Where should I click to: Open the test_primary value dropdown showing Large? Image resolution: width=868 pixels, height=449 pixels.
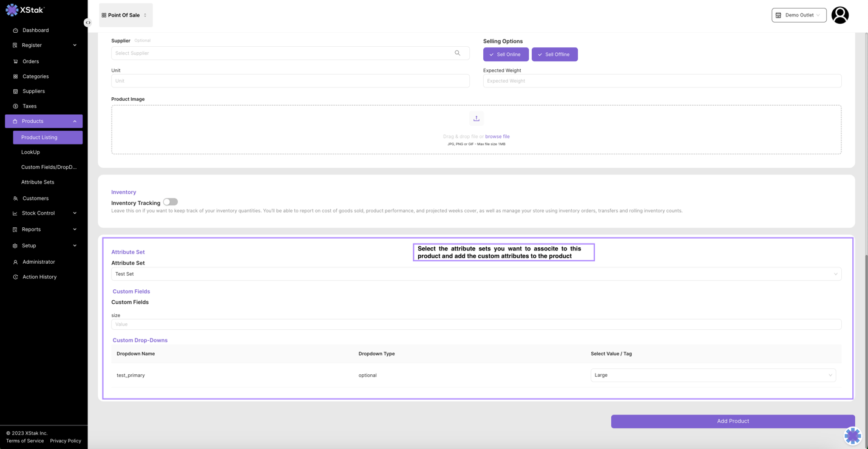(x=713, y=375)
